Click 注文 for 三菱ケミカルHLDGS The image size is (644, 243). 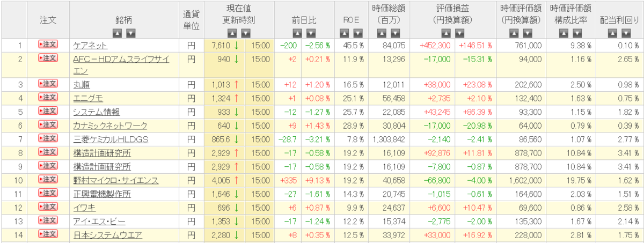[x=48, y=138]
